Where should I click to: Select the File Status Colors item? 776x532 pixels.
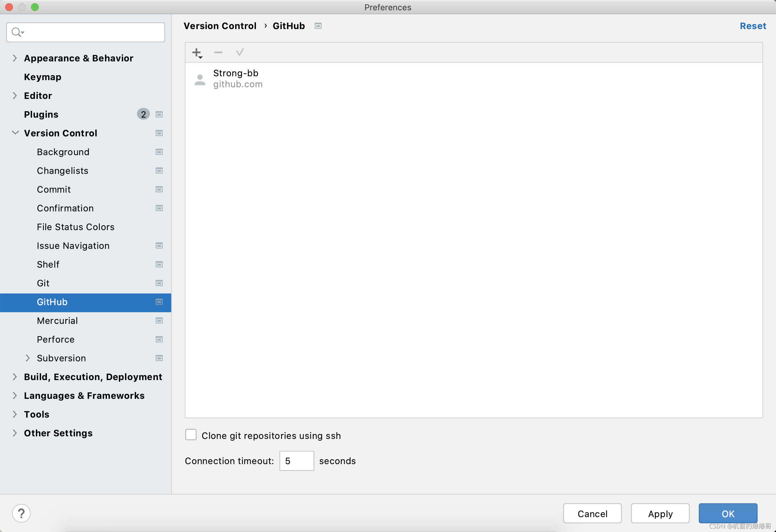[x=76, y=227]
